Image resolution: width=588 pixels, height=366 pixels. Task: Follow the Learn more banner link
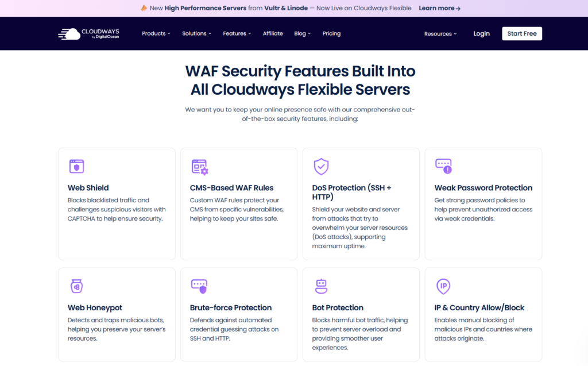pyautogui.click(x=439, y=9)
